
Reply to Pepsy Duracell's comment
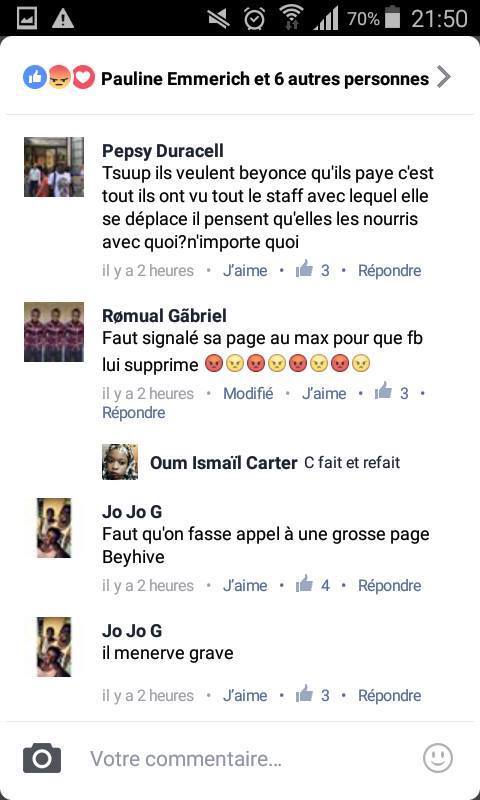point(390,270)
